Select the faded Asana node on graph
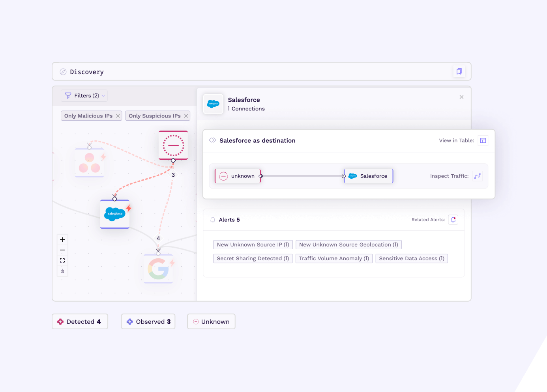This screenshot has width=547, height=392. pyautogui.click(x=90, y=162)
